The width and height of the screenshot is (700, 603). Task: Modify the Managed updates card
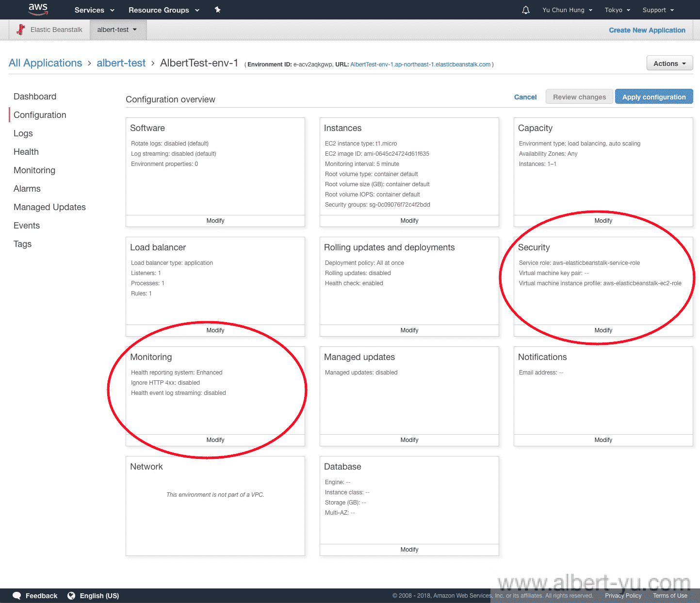click(409, 440)
